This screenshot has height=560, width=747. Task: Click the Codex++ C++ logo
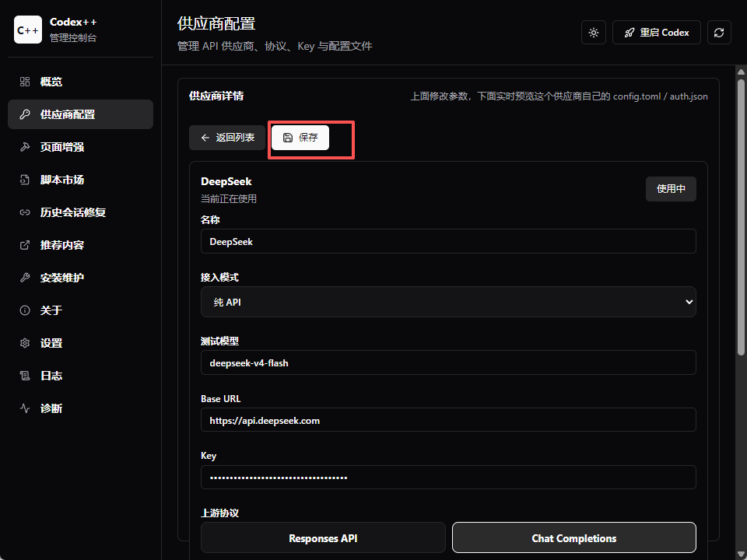[28, 30]
